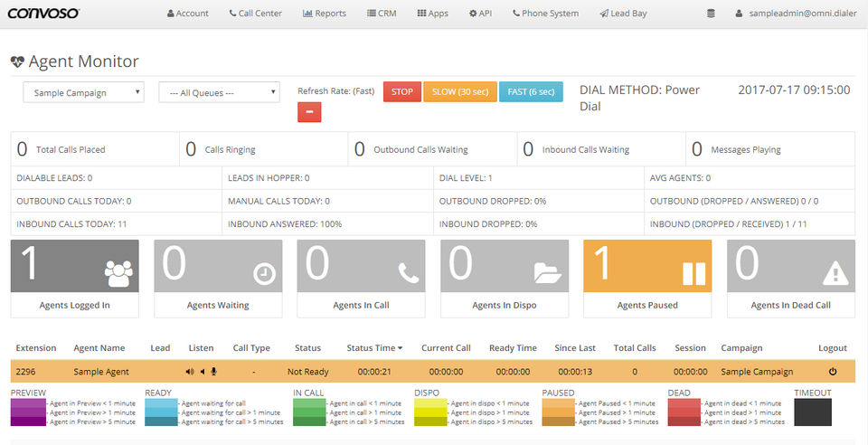The image size is (868, 445).
Task: Click the warning icon on Agents In Dead Call tile
Action: pyautogui.click(x=835, y=273)
